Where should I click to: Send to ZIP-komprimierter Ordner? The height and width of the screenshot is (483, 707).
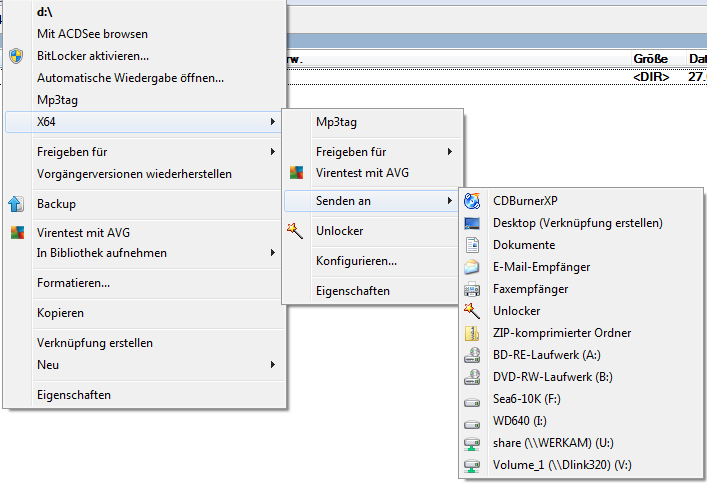[562, 333]
